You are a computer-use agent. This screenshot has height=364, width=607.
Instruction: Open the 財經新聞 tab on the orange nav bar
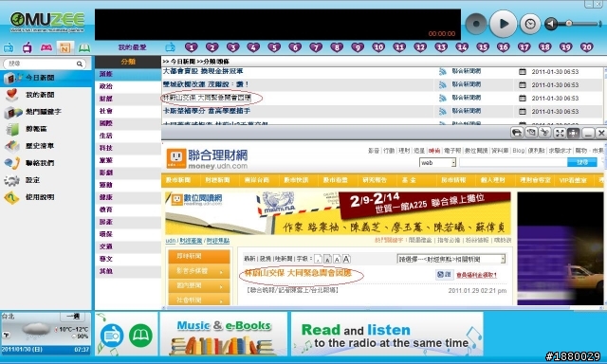tap(217, 180)
